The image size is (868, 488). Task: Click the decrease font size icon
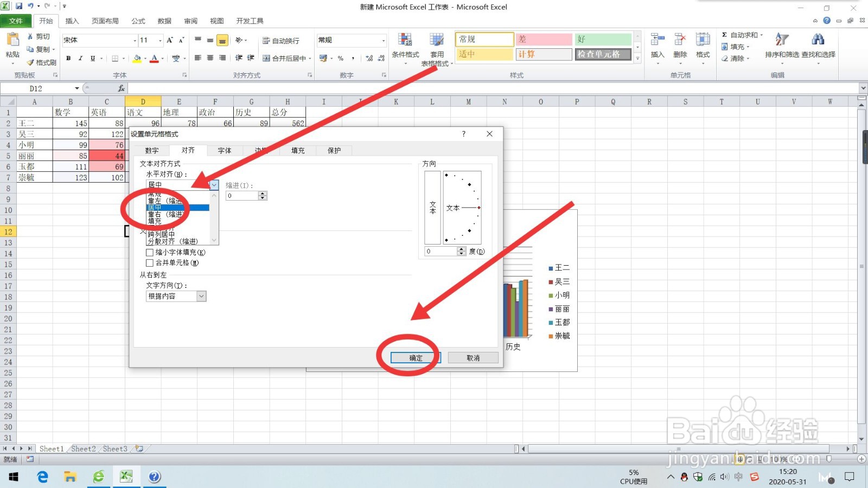(181, 40)
